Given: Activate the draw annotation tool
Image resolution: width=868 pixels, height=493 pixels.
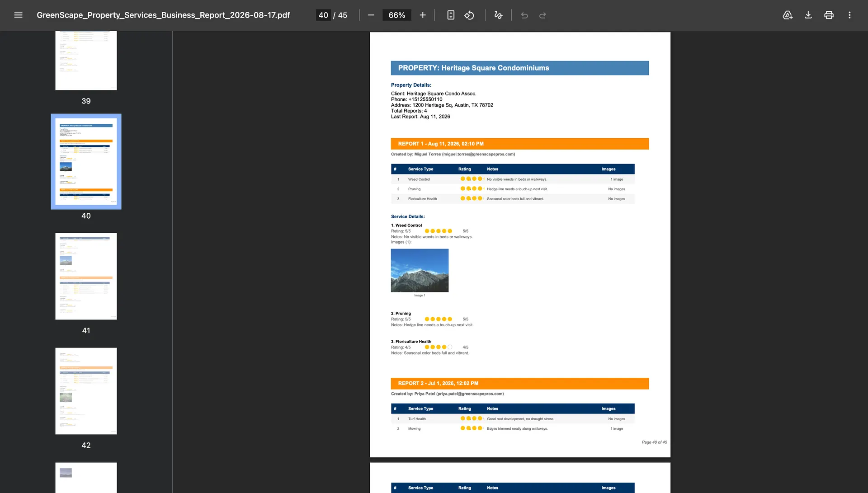Looking at the screenshot, I should pos(498,15).
